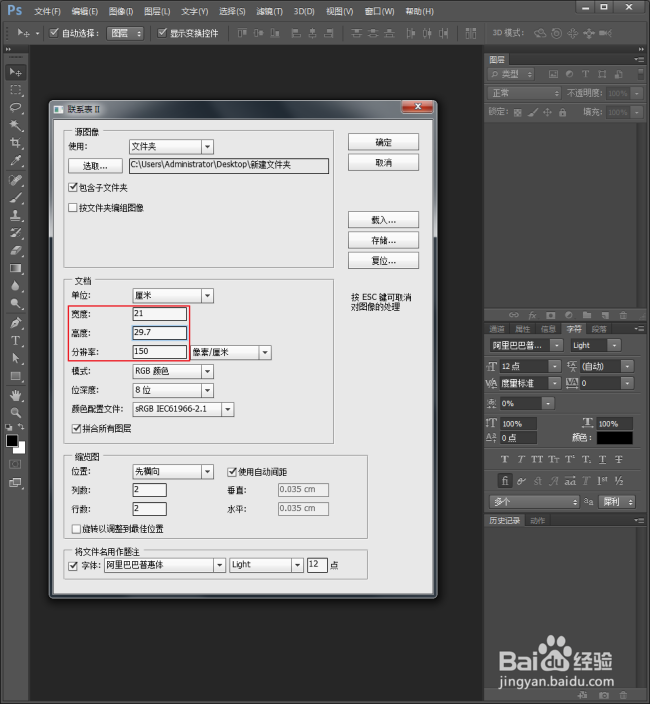Toggle Quick Mask mode icon
The width and height of the screenshot is (650, 704).
coord(15,464)
